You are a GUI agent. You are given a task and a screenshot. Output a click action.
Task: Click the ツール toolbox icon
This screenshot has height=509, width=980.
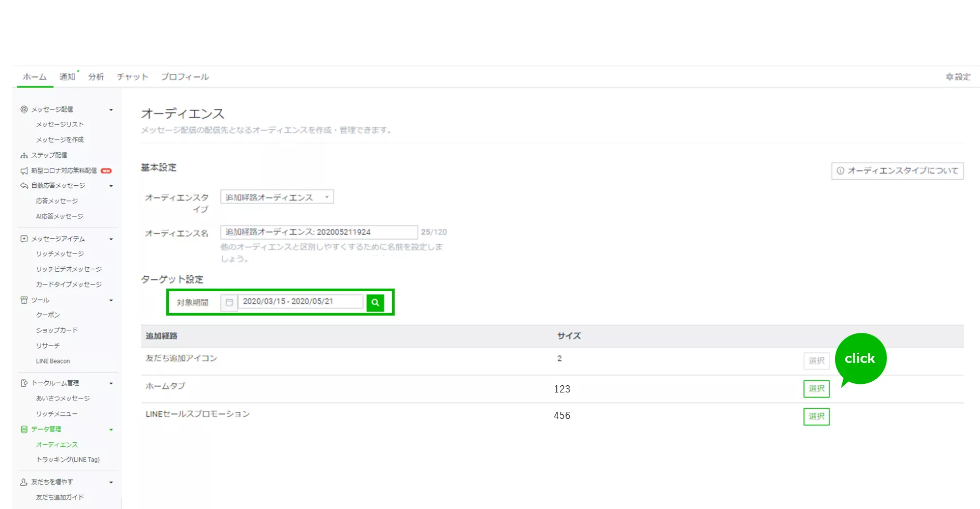click(24, 300)
